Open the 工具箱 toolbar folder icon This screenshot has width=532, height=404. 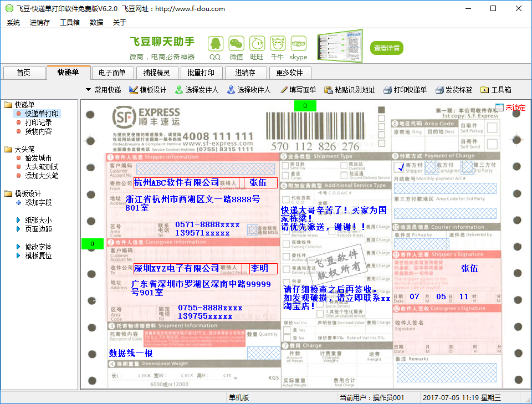495,90
